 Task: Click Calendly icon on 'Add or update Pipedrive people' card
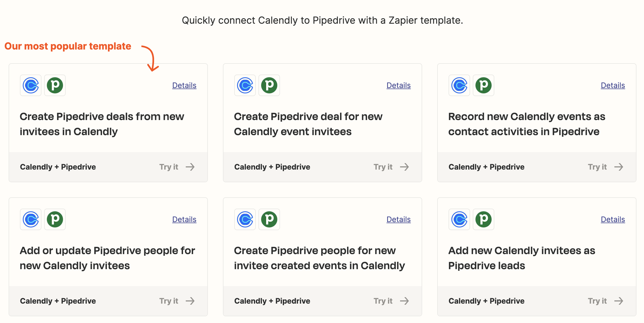31,219
